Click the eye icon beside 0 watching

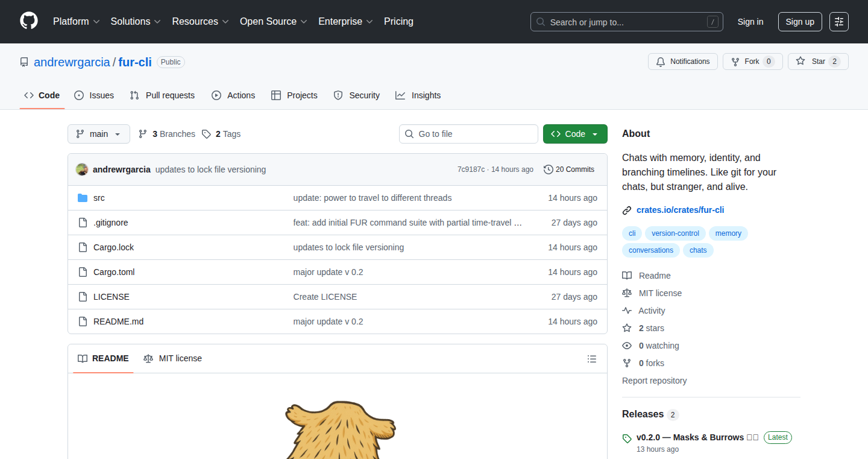627,346
